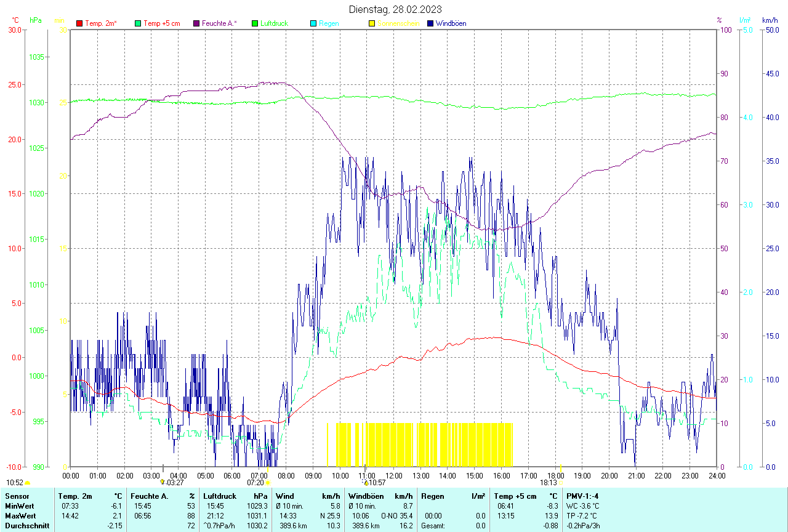Select the Windböen legend label
This screenshot has width=788, height=532.
[x=451, y=23]
